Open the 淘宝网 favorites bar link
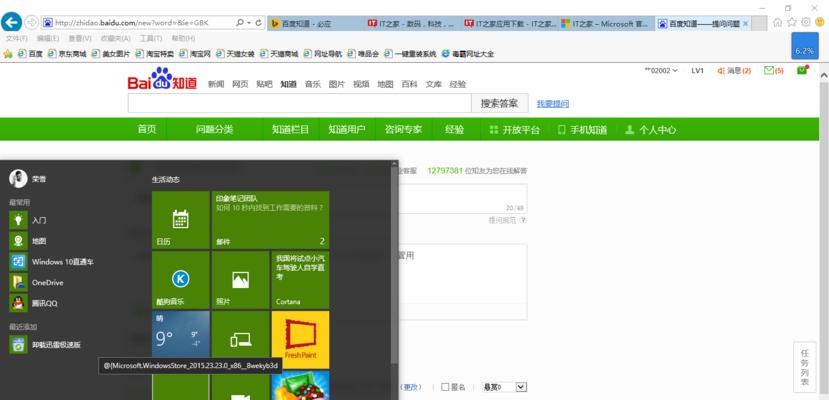 (195, 54)
